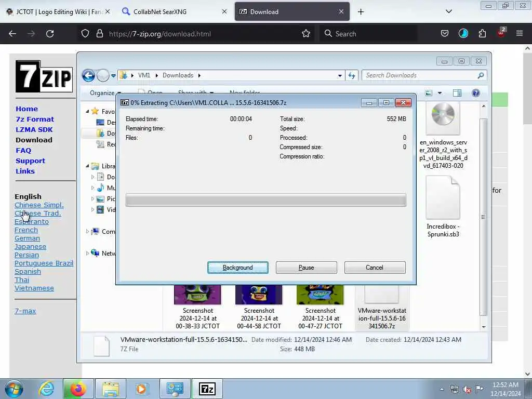Image resolution: width=532 pixels, height=399 pixels.
Task: Open the Firefox extensions puzzle icon
Action: point(482,34)
